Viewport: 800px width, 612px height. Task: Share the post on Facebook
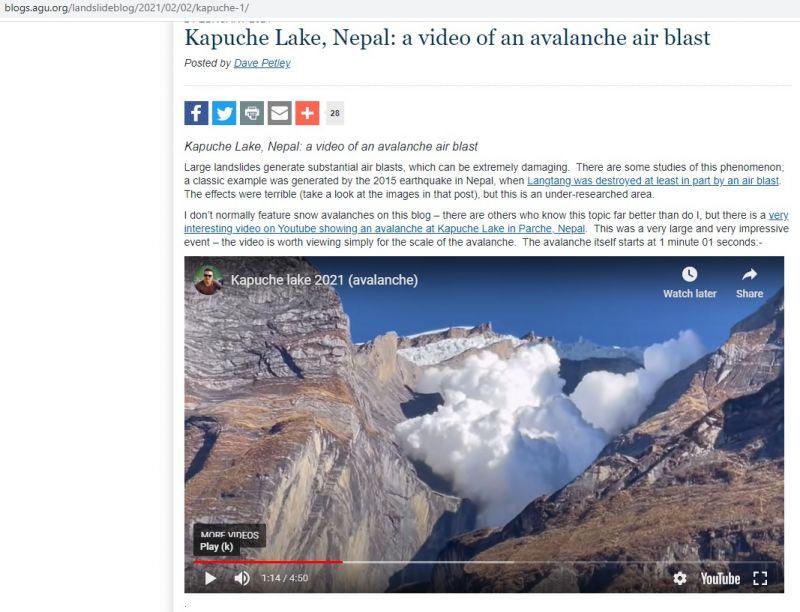(x=196, y=113)
